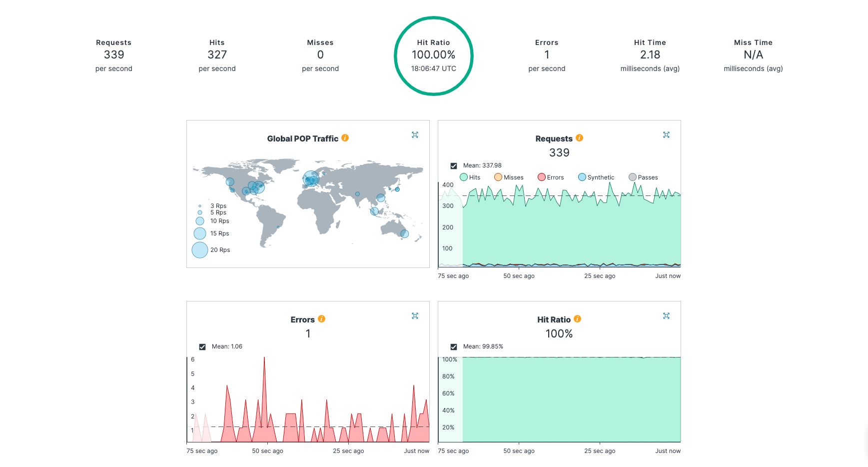
Task: Select the Hit Time 2.18 milliseconds stat
Action: tap(650, 54)
